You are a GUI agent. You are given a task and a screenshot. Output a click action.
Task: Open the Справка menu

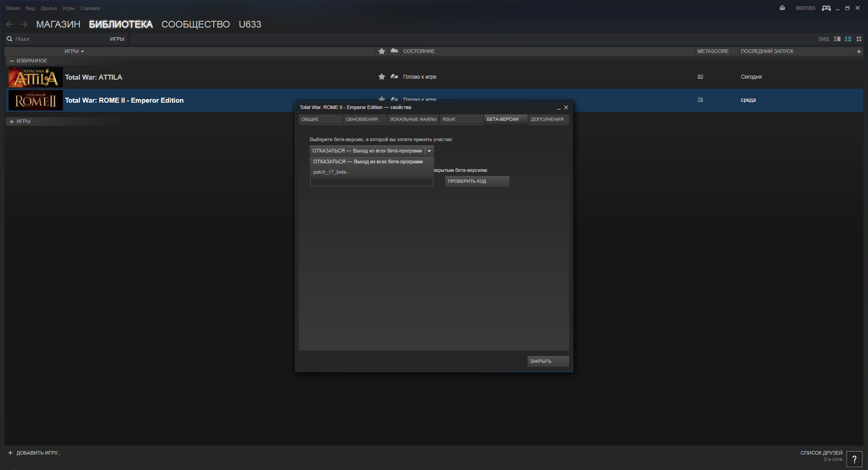click(x=90, y=8)
